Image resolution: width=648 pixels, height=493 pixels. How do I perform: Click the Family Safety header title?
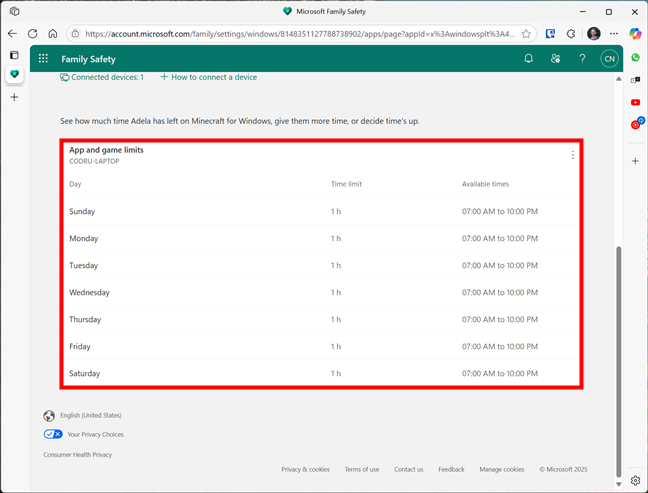tap(88, 59)
